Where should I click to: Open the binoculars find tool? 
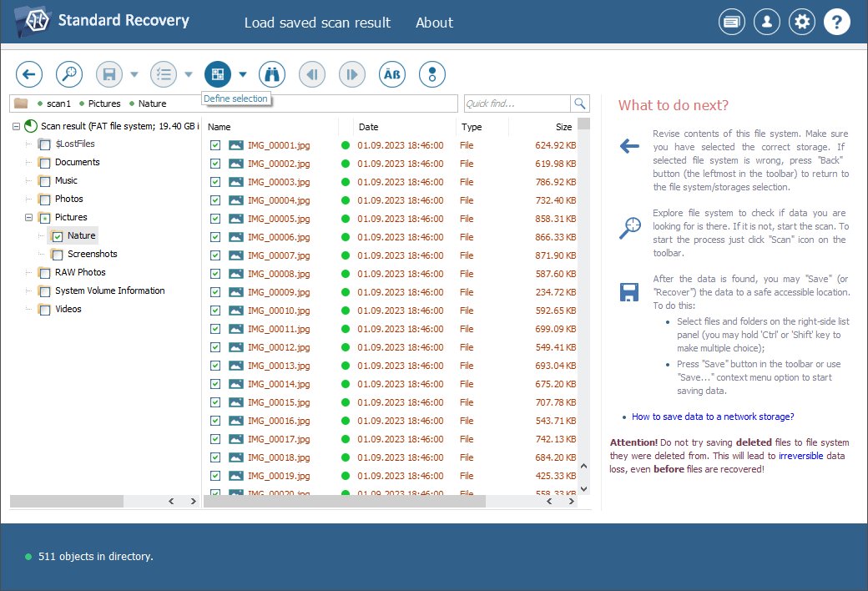(272, 74)
